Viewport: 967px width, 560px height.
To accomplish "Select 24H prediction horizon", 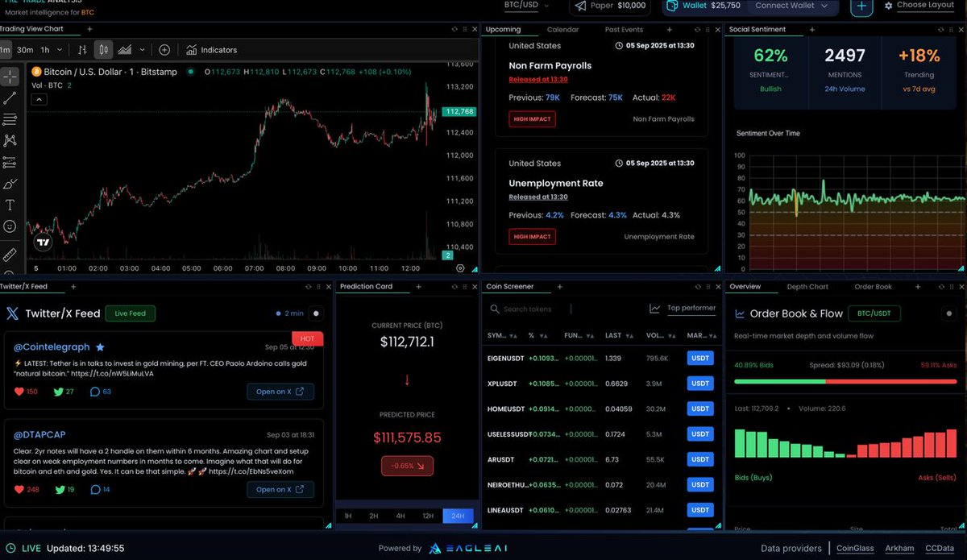I will 458,516.
